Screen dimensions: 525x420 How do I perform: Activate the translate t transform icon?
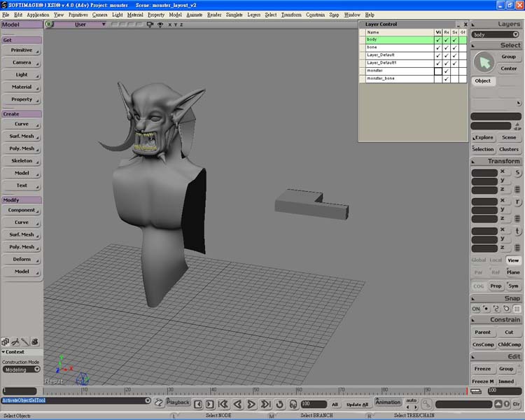tap(517, 231)
